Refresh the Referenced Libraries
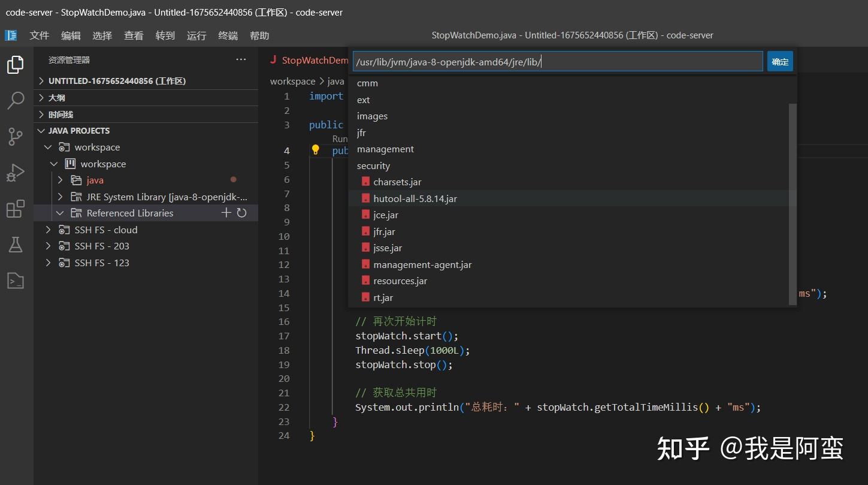The width and height of the screenshot is (868, 485). pyautogui.click(x=242, y=213)
